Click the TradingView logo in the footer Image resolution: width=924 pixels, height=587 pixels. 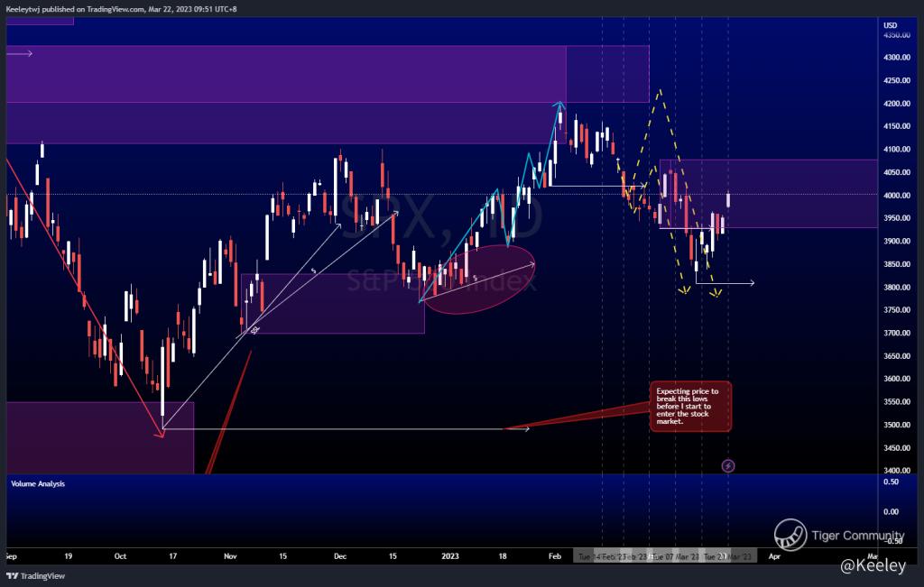[x=35, y=576]
